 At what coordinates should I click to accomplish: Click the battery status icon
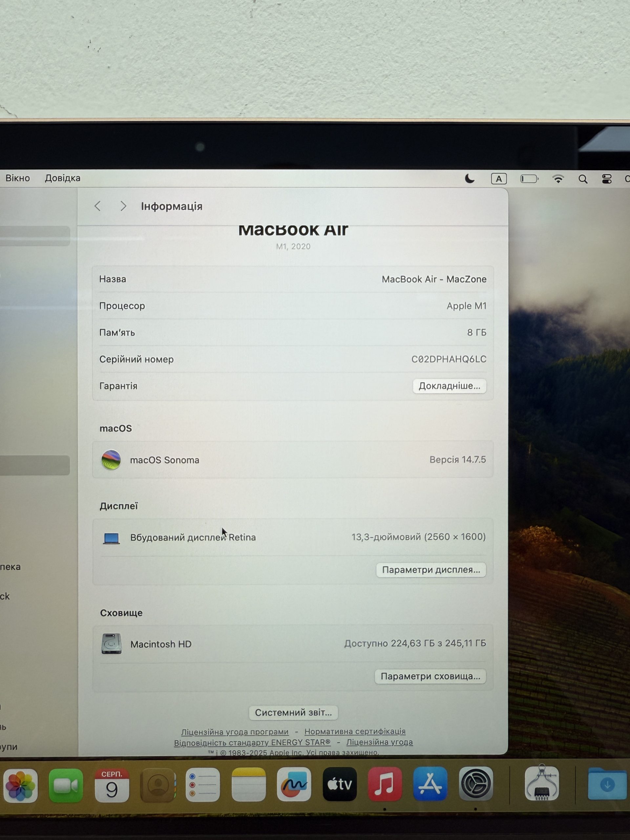[529, 179]
